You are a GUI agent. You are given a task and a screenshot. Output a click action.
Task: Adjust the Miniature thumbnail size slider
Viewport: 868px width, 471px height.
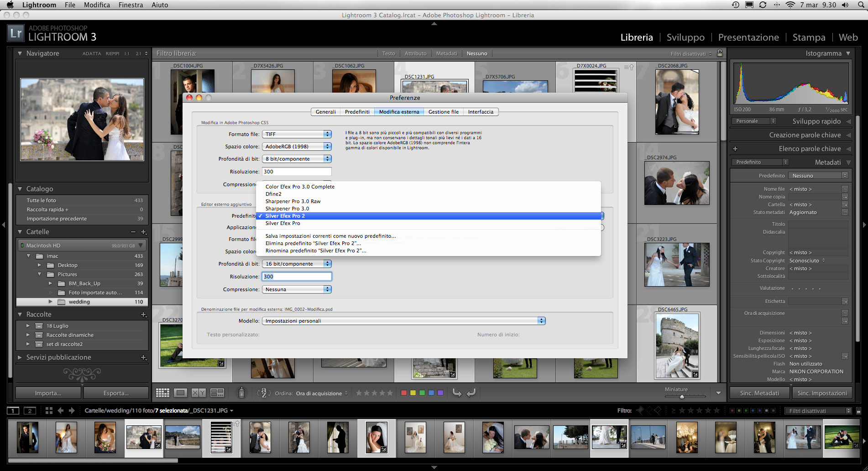click(682, 396)
